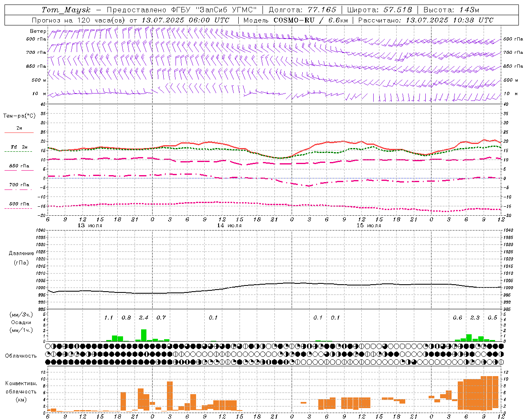
Task: Click the Ветер wind panel label
Action: 38,31
